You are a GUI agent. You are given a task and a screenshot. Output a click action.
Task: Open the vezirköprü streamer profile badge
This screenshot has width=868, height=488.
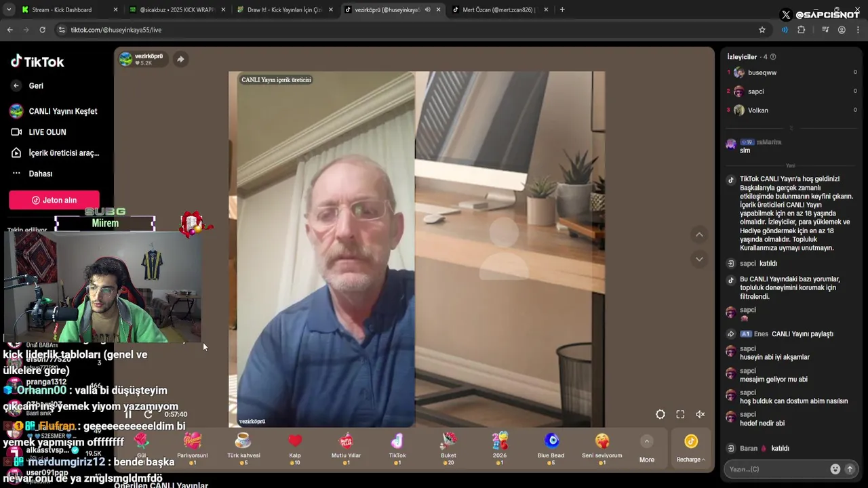[142, 59]
